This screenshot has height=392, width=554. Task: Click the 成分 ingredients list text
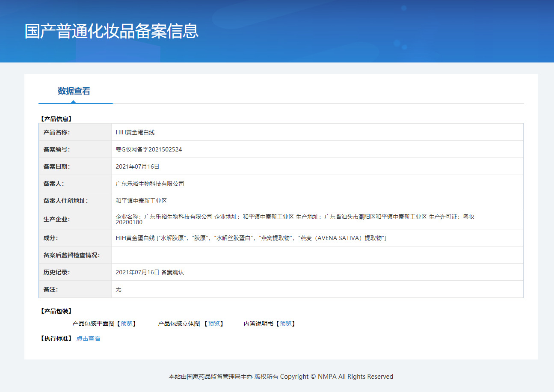(x=251, y=238)
